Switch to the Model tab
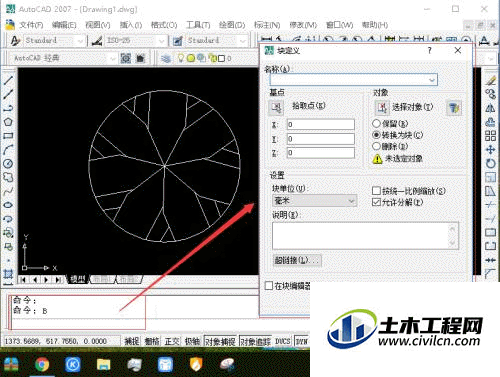The image size is (500, 377). (78, 279)
